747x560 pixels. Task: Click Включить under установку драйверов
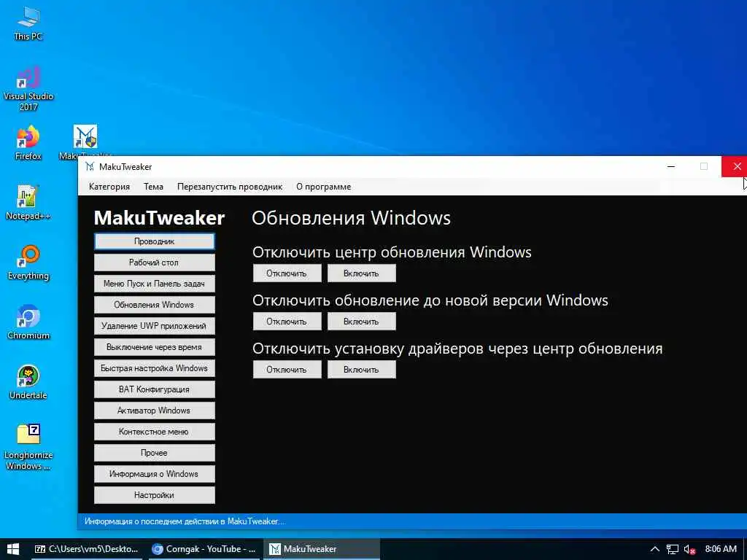click(x=362, y=370)
